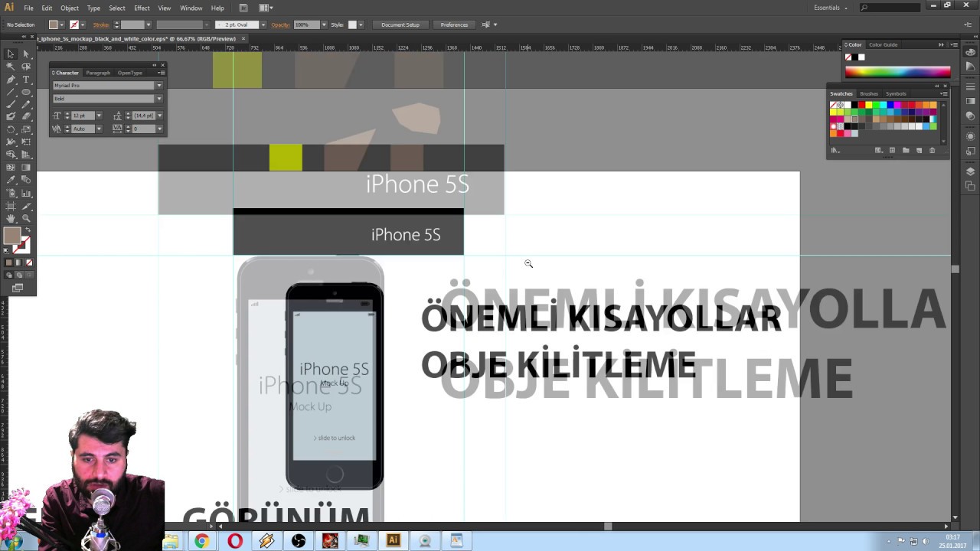Open the File menu
Viewport: 980px width, 551px height.
[x=28, y=8]
